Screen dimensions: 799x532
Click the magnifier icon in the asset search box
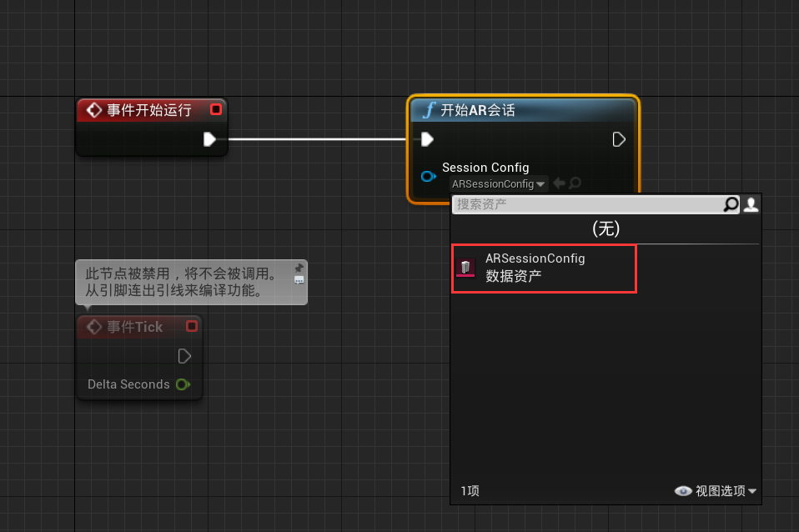731,204
